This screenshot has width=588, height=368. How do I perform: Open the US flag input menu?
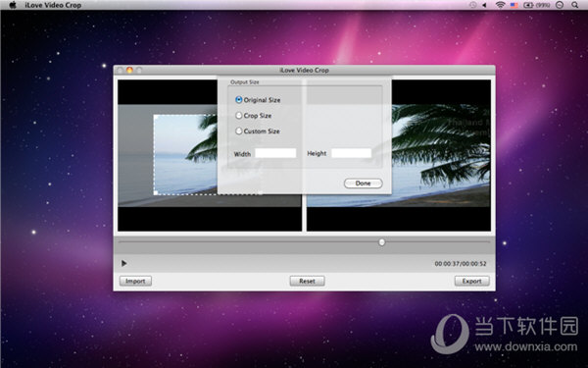coord(514,5)
